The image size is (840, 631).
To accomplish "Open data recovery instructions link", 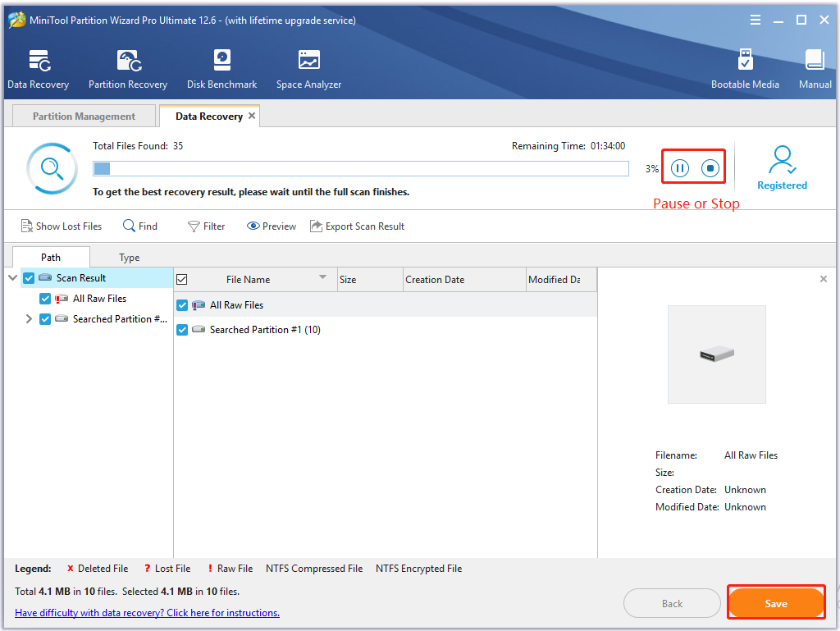I will (147, 613).
